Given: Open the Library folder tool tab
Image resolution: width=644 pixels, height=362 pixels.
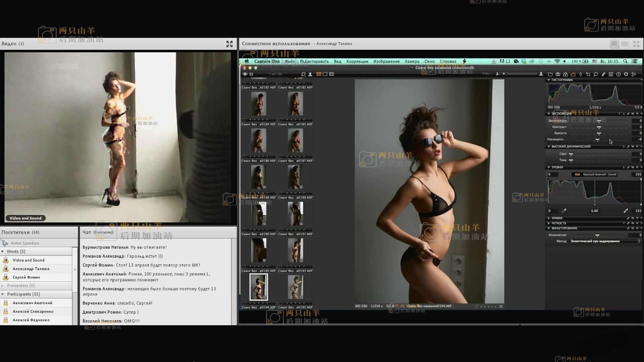Looking at the screenshot, I should (x=550, y=74).
